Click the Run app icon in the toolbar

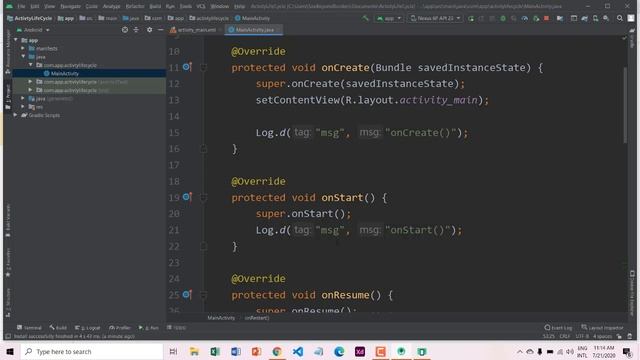tap(471, 18)
